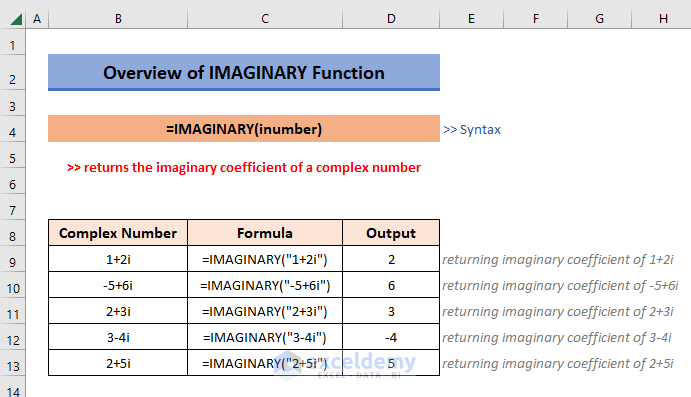Click the red 'returns the imaginary coefficient' description

pyautogui.click(x=244, y=167)
